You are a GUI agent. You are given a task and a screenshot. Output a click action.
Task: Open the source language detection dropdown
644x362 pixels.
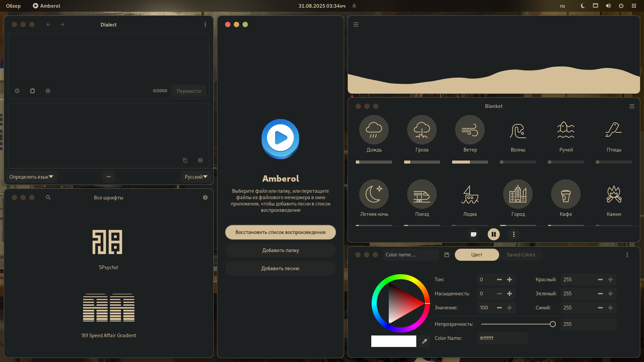pyautogui.click(x=31, y=177)
